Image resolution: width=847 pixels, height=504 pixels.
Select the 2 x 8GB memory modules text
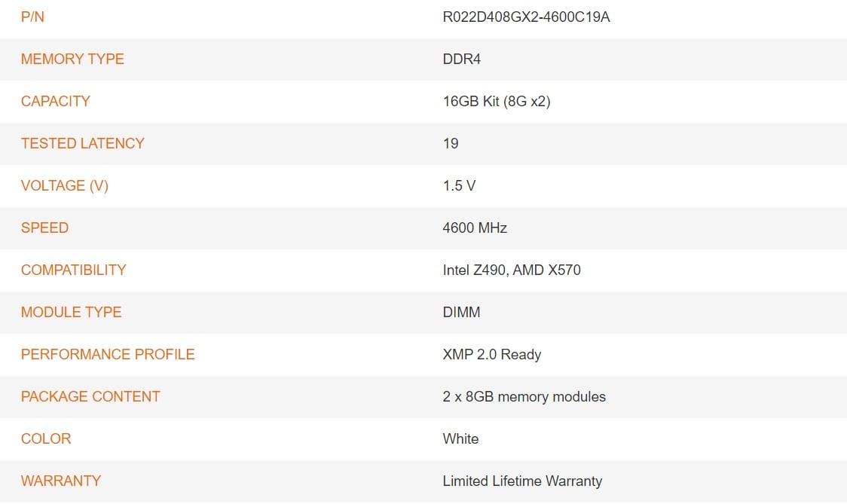524,396
